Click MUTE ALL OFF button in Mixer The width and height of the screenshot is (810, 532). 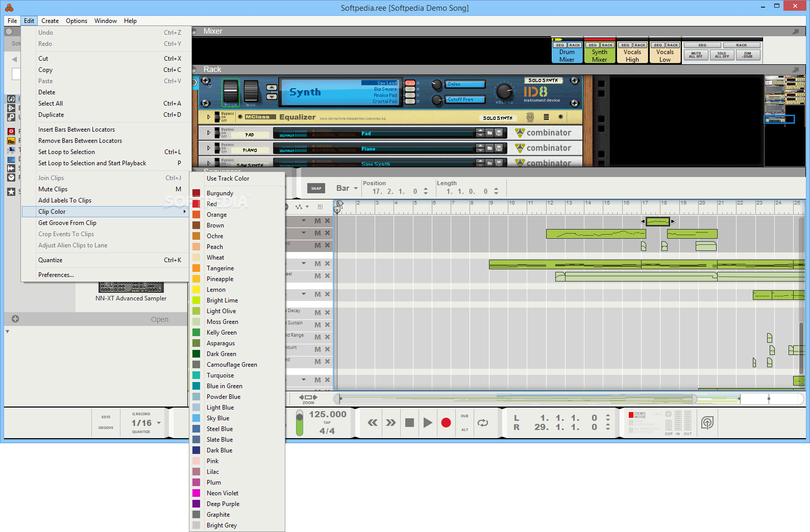(696, 55)
